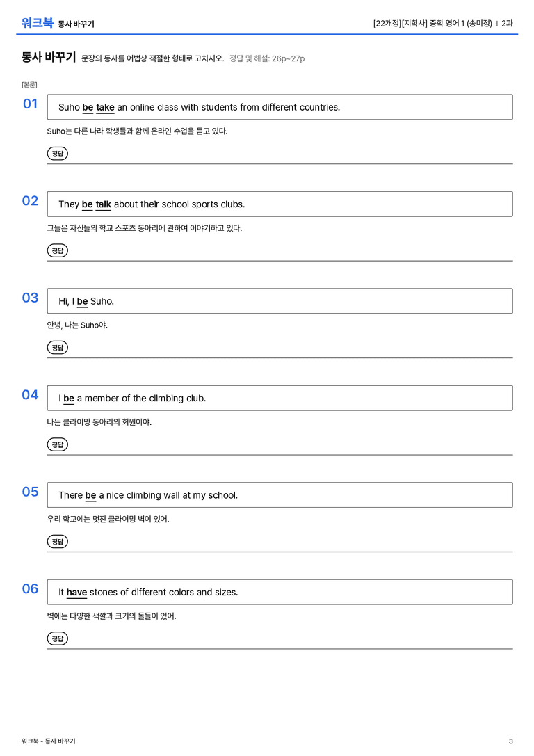
Task: Click the sentence box 'Hi, I be Suho.'
Action: point(280,301)
